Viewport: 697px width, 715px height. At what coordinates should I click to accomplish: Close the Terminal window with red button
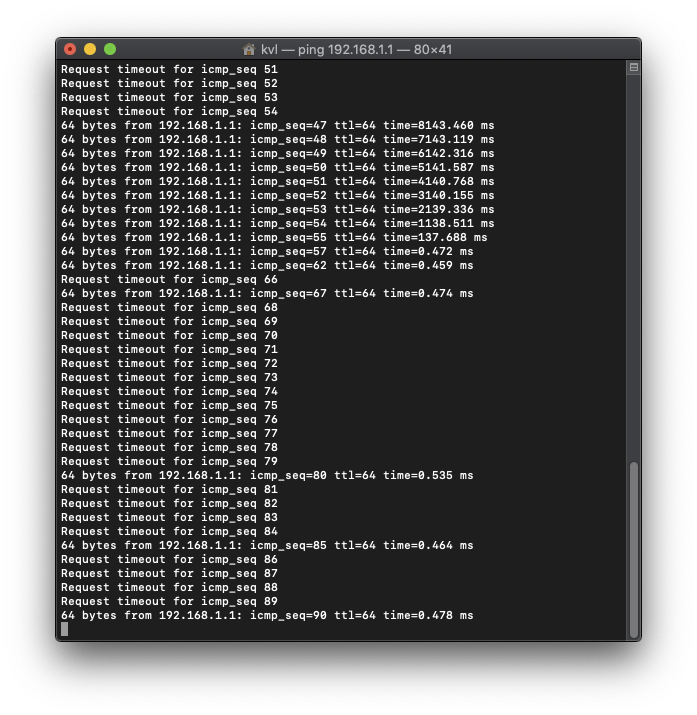point(70,49)
